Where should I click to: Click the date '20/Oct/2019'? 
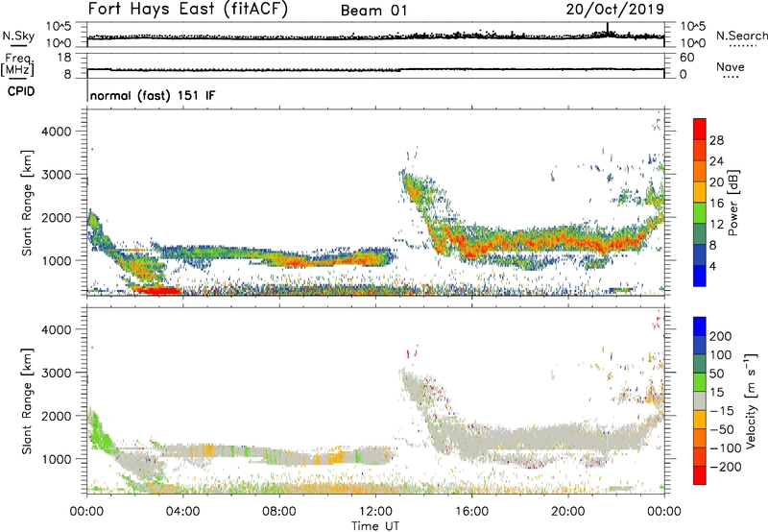coord(615,10)
